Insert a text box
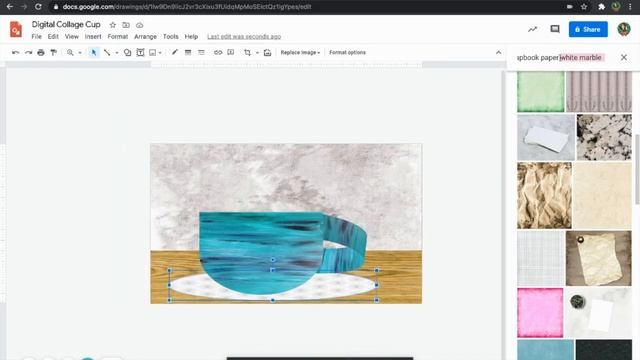Image resolution: width=640 pixels, height=360 pixels. [140, 53]
